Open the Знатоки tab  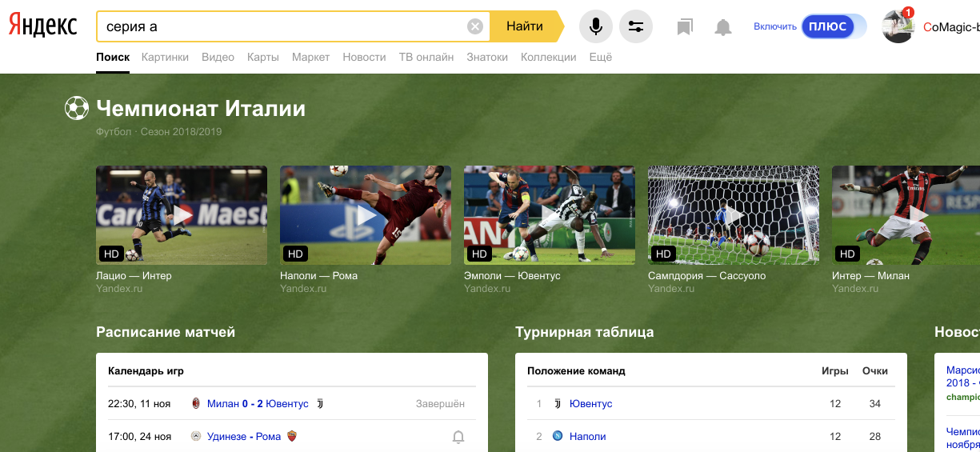pos(487,57)
